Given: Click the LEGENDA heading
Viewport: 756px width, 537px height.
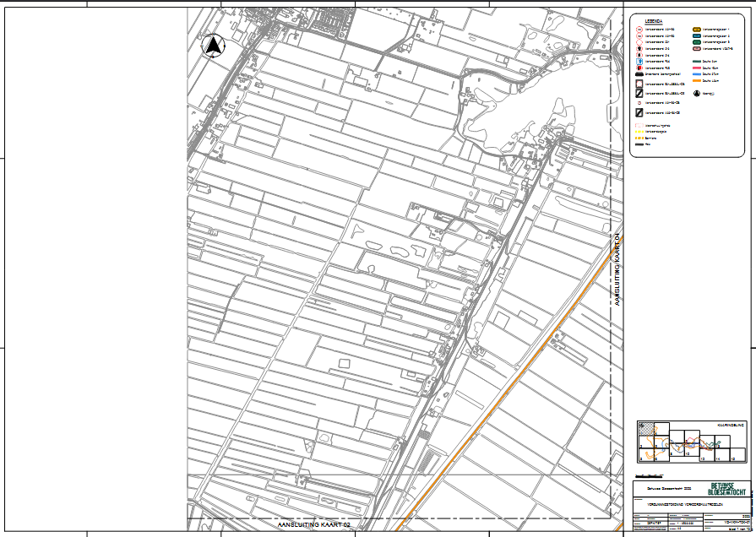Looking at the screenshot, I should click(x=654, y=21).
